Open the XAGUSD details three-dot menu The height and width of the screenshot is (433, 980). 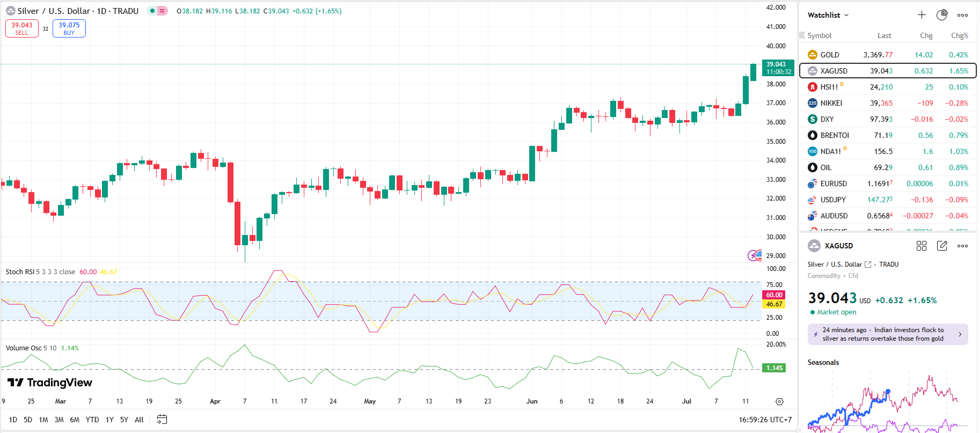pyautogui.click(x=963, y=246)
